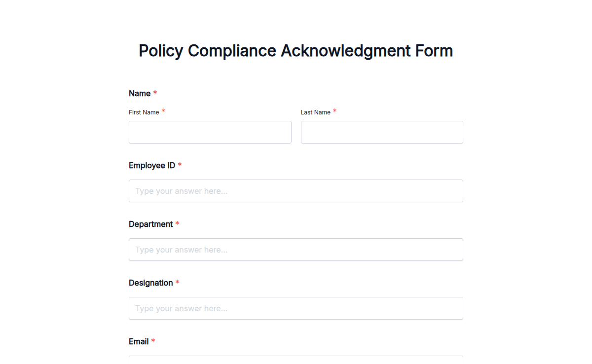592x364 pixels.
Task: Click the required asterisk beside Designation
Action: (177, 282)
